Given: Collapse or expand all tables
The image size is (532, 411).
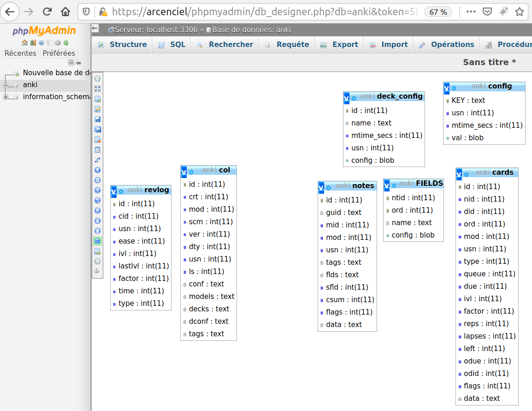Looking at the screenshot, I should 97,221.
